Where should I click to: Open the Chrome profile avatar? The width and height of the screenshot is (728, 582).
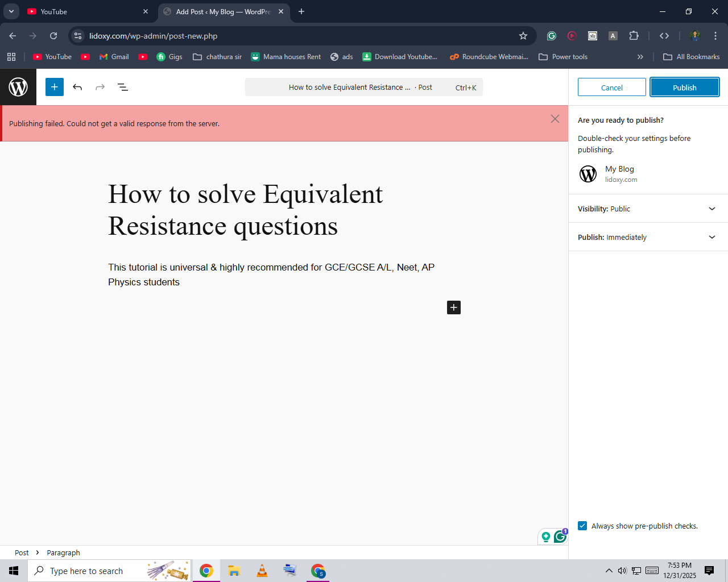point(695,36)
